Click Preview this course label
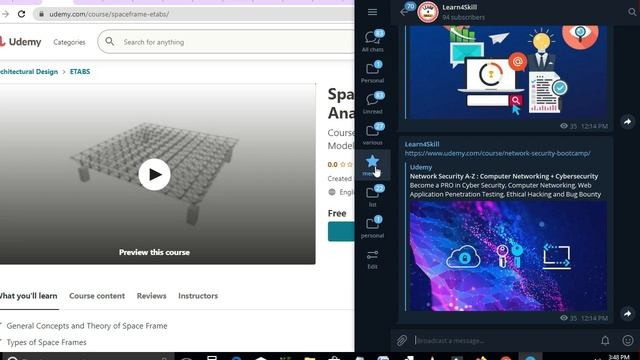Image resolution: width=640 pixels, height=360 pixels. click(x=154, y=252)
